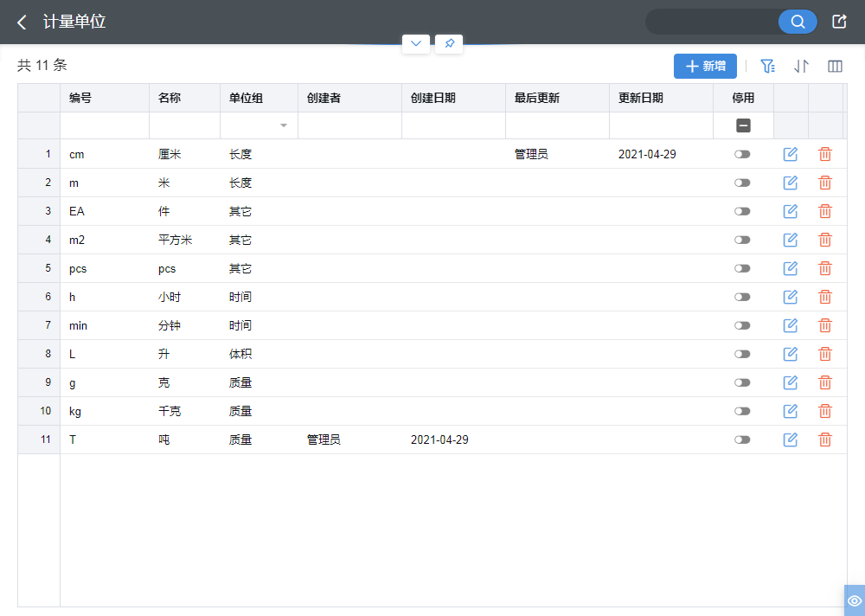Click the 创建者 filter input field
The width and height of the screenshot is (865, 616).
349,125
